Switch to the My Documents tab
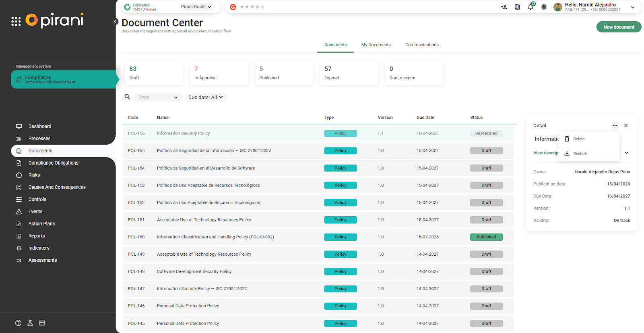Screen dimensions: 644x333 pyautogui.click(x=376, y=45)
